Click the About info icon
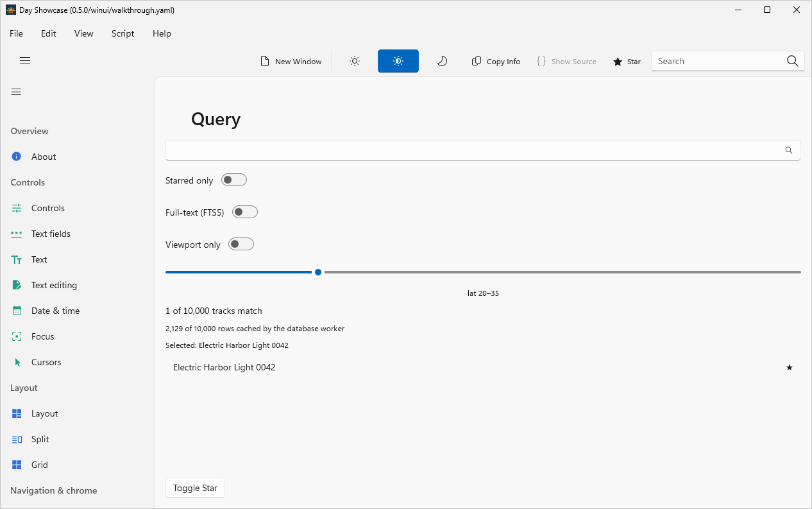812x509 pixels. click(17, 157)
